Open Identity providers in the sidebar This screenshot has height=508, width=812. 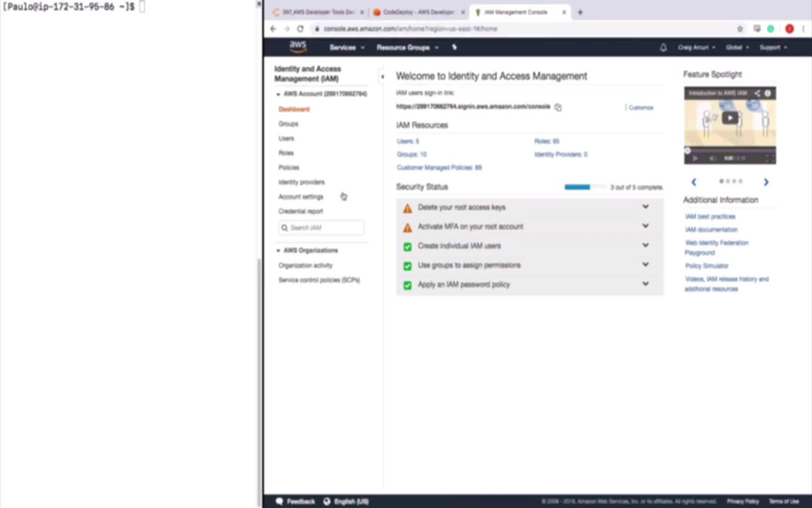point(302,182)
